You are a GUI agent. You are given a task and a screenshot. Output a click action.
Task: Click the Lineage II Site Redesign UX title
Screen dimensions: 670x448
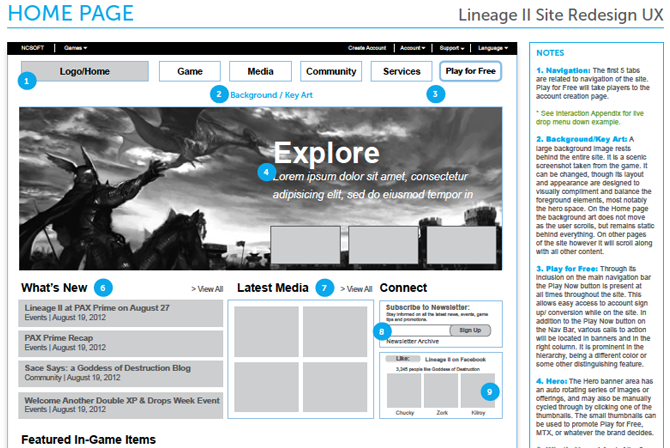pos(561,15)
